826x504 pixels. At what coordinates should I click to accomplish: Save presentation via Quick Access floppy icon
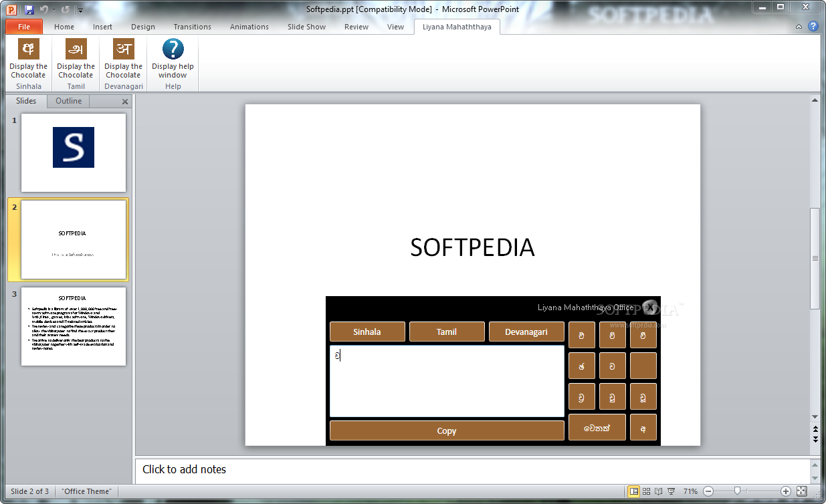coord(29,9)
